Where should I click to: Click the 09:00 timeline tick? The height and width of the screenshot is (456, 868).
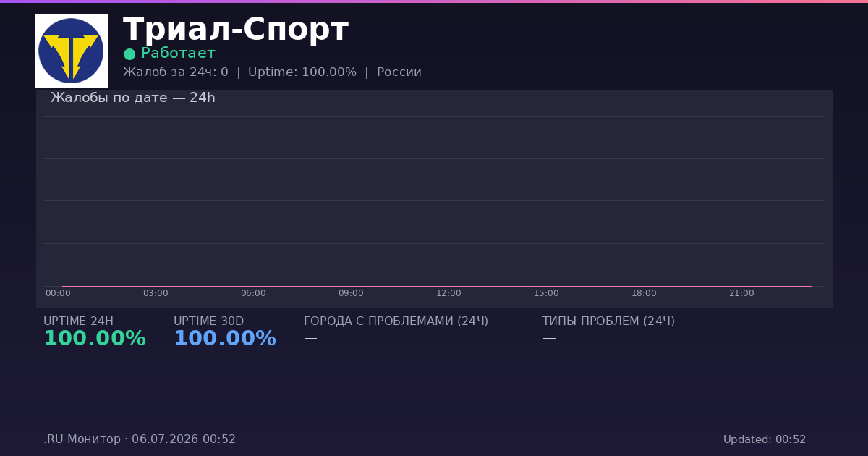tap(351, 293)
